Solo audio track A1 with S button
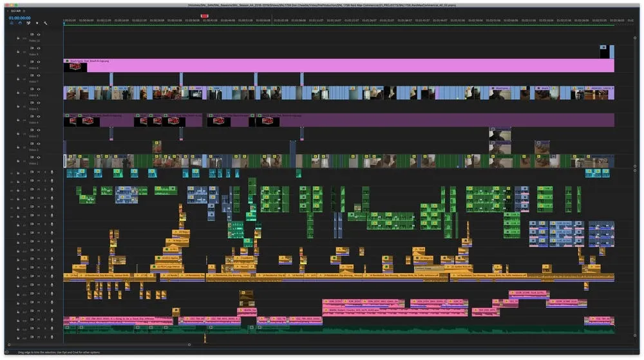This screenshot has height=360, width=644. tap(45, 172)
